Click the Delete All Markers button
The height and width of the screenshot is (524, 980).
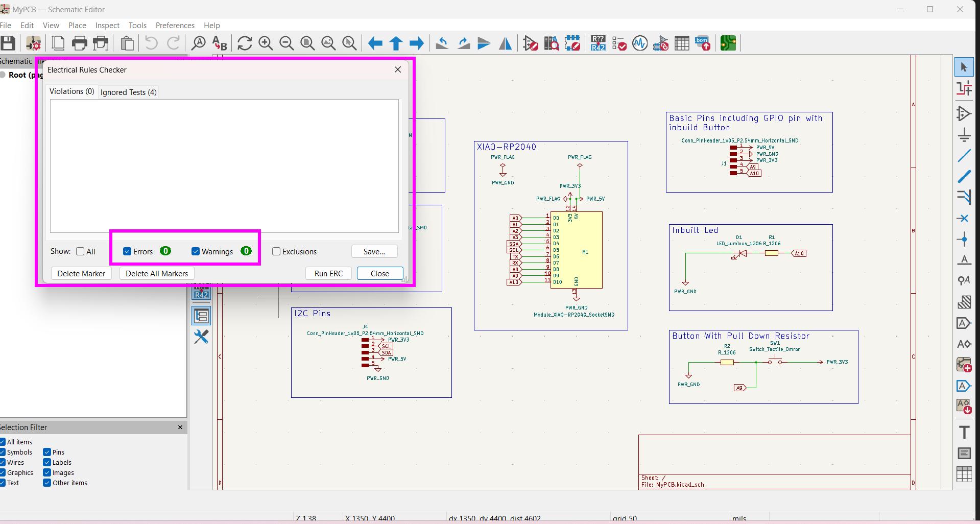(157, 273)
